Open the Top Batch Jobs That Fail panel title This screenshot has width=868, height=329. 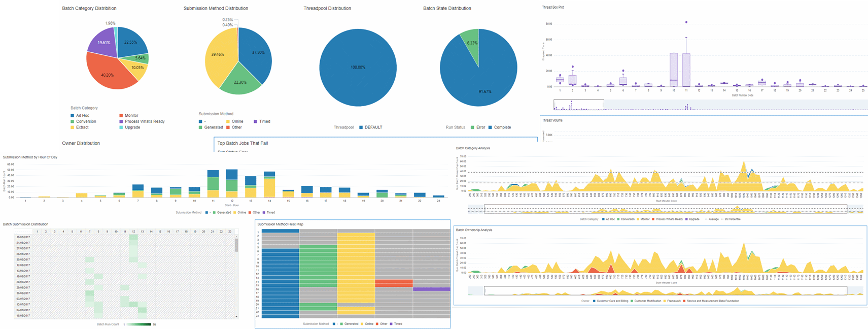tap(242, 143)
